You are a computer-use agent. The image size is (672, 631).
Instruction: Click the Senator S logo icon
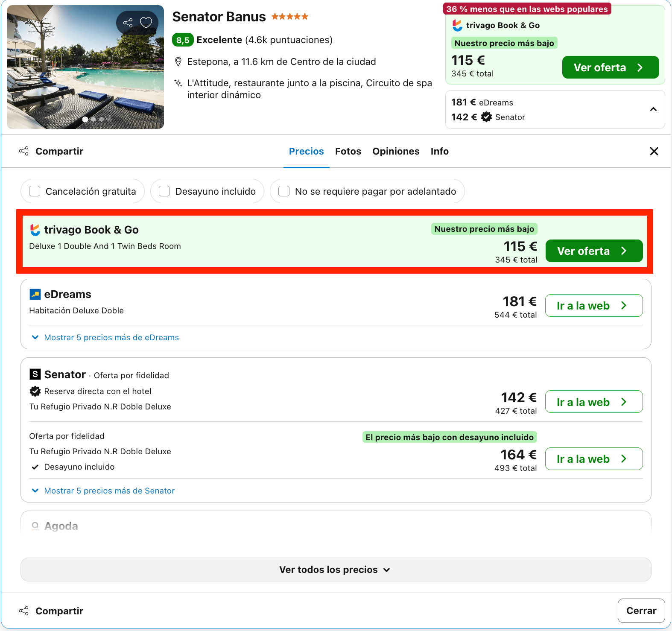pos(35,374)
